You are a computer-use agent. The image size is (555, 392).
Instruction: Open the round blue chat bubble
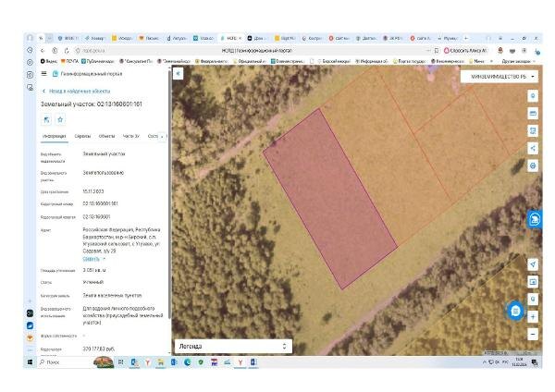coord(515,311)
